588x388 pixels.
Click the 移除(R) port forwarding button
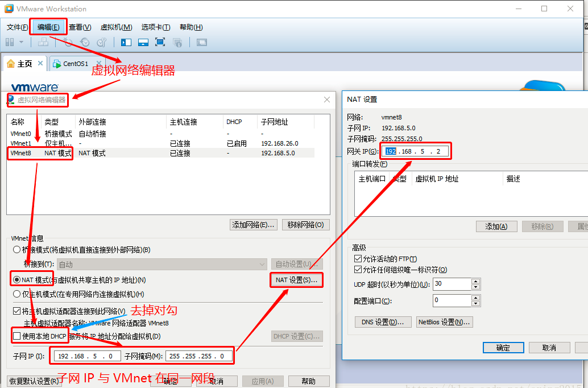click(x=543, y=226)
